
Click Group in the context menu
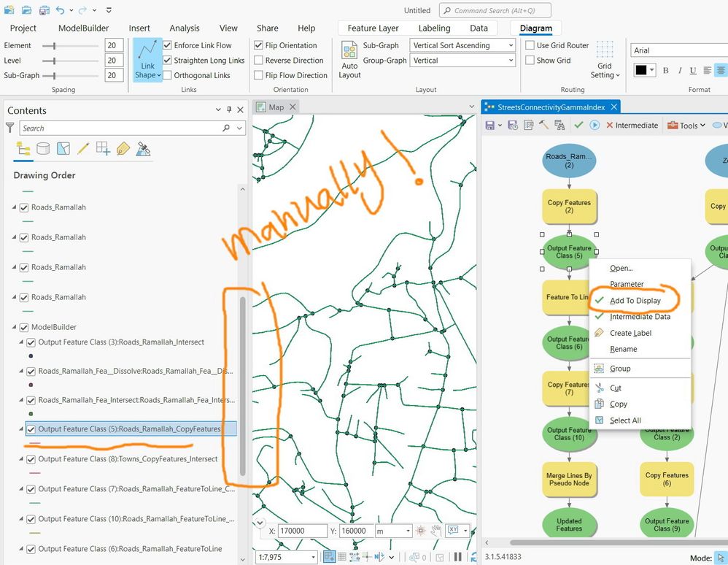point(620,369)
